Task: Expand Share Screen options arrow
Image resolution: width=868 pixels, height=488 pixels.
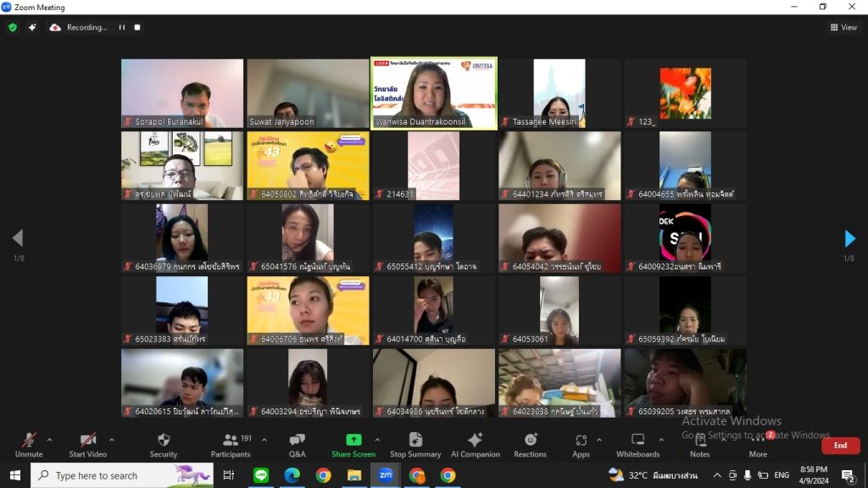Action: coord(377,440)
